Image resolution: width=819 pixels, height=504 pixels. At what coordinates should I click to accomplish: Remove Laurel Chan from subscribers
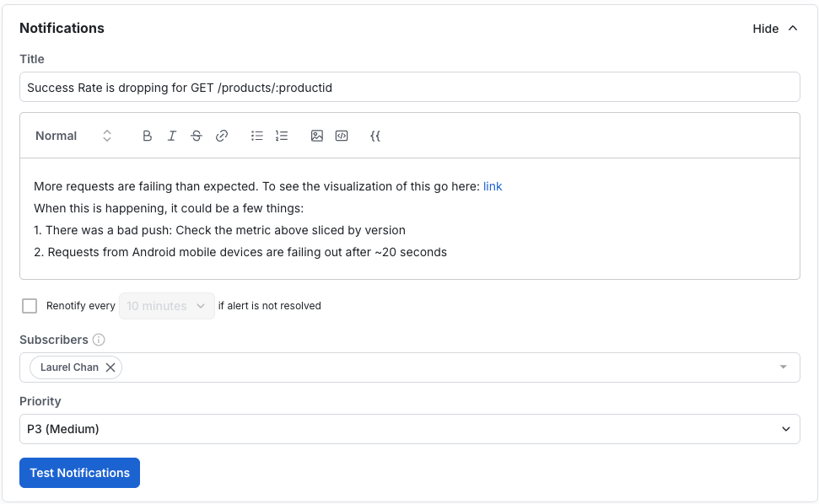(110, 367)
